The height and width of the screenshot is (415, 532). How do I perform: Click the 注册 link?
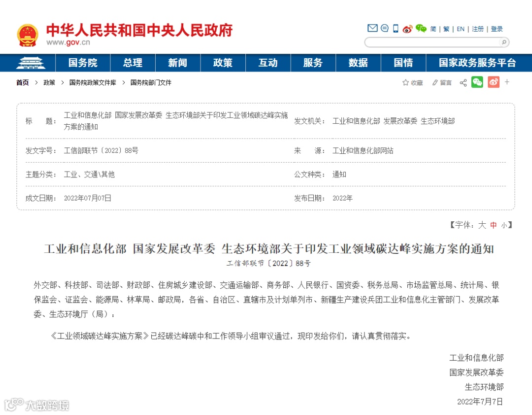(x=477, y=29)
